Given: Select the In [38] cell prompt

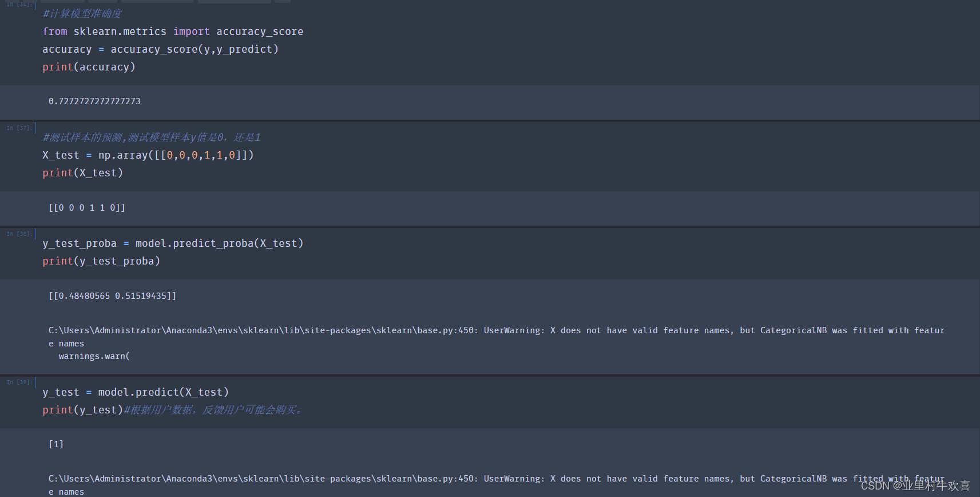Looking at the screenshot, I should (x=19, y=234).
